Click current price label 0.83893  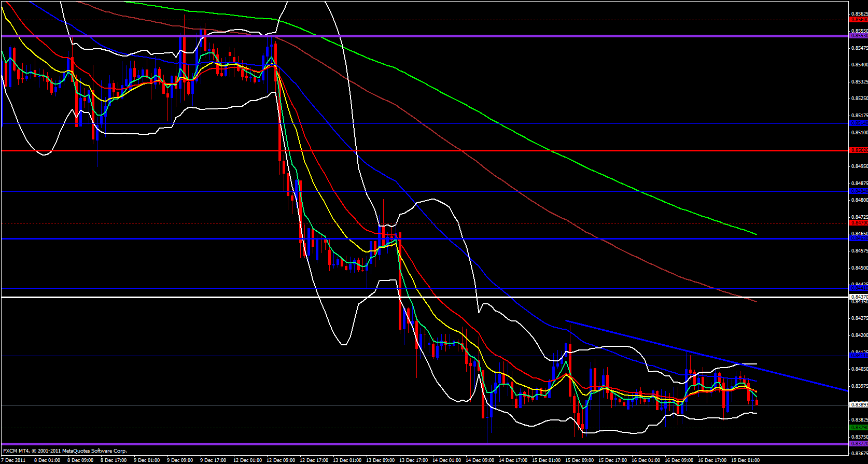point(858,404)
